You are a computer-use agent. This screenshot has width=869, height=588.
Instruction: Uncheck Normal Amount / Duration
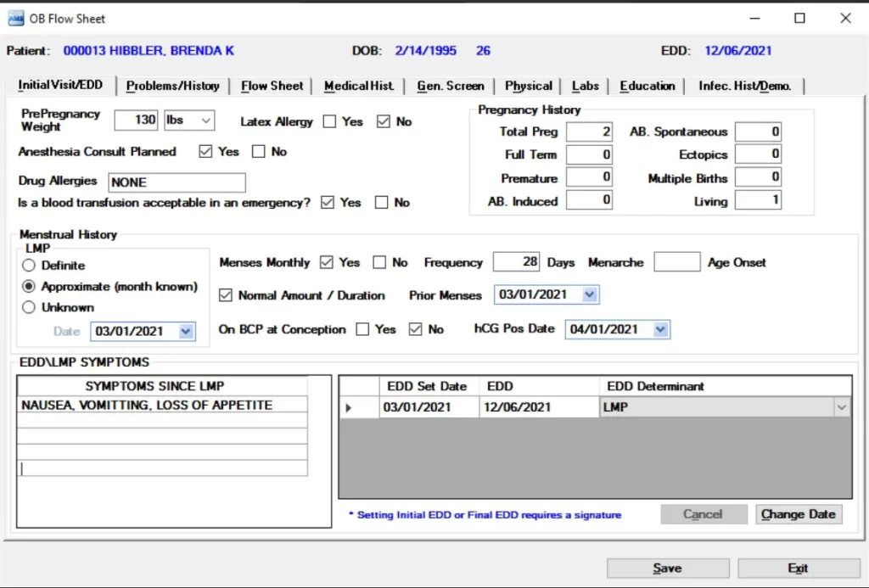[x=226, y=294]
